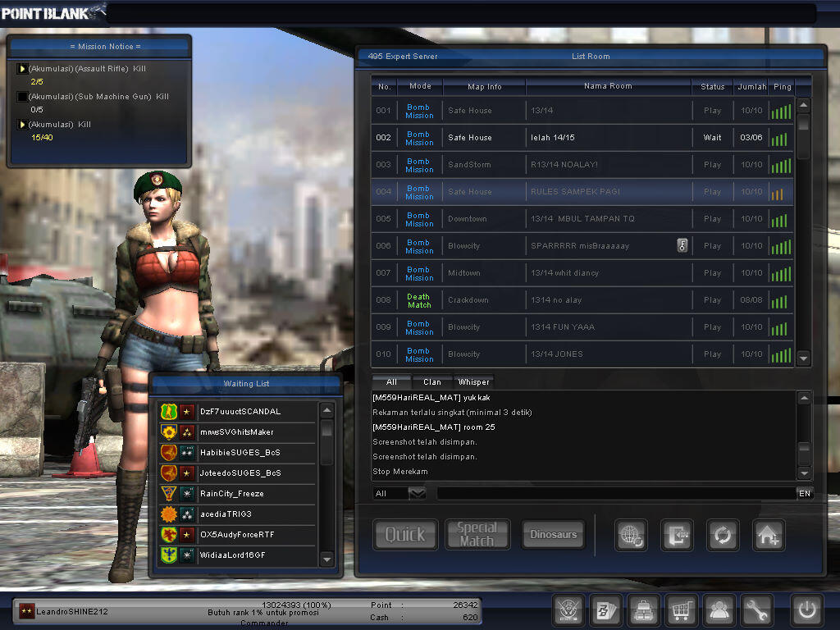Image resolution: width=840 pixels, height=630 pixels.
Task: Sort rooms by the Mode column header
Action: pos(420,85)
